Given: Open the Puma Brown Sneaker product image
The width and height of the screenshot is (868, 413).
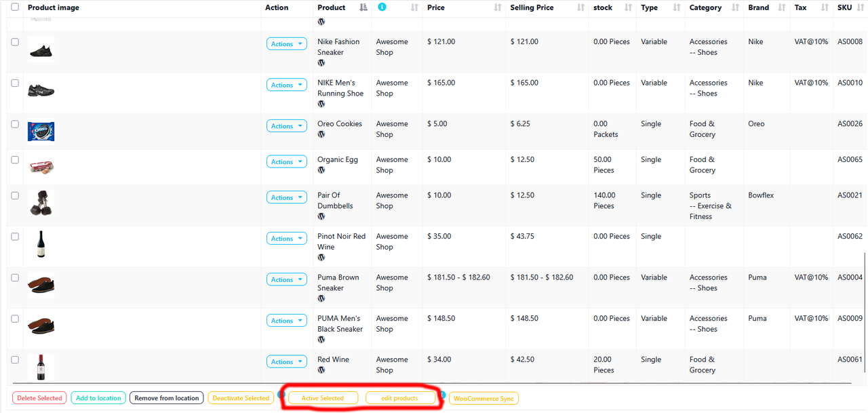Looking at the screenshot, I should tap(41, 285).
